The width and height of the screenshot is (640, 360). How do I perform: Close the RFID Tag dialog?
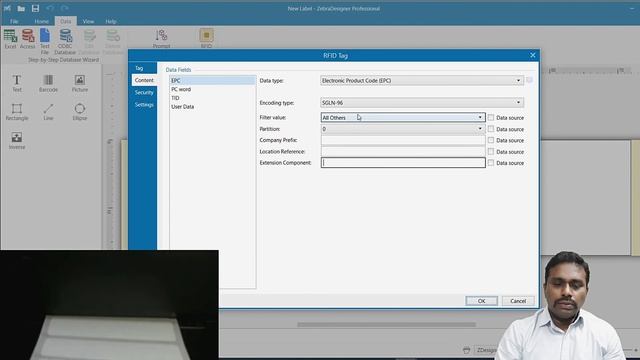click(533, 55)
